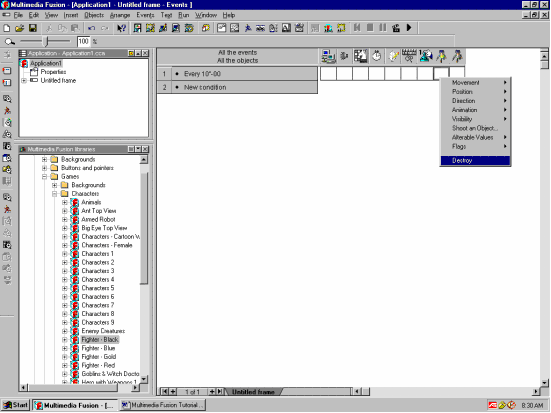This screenshot has width=551, height=413.
Task: Create a new application with New icon
Action: (7, 28)
